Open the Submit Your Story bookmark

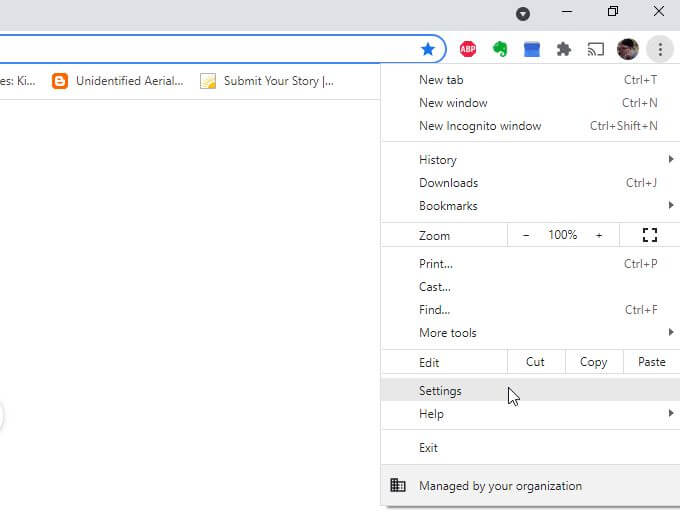pos(267,81)
